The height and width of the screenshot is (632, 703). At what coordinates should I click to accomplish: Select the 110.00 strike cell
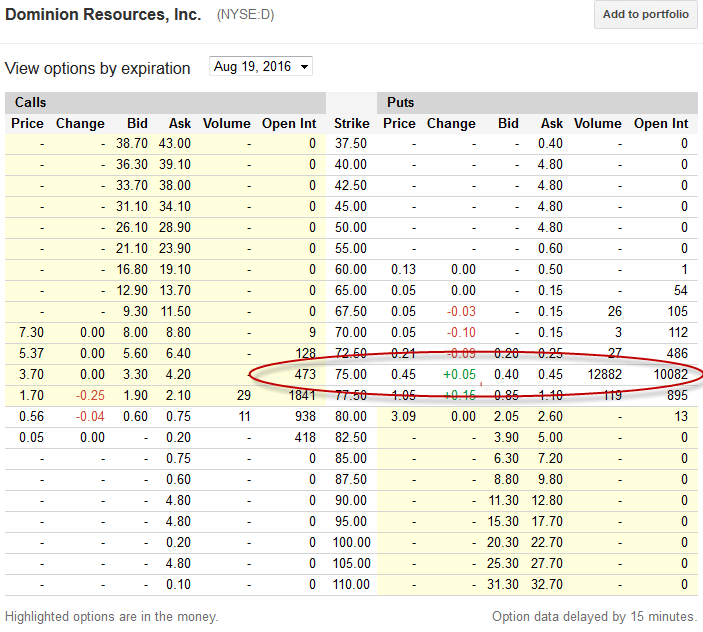coord(351,584)
